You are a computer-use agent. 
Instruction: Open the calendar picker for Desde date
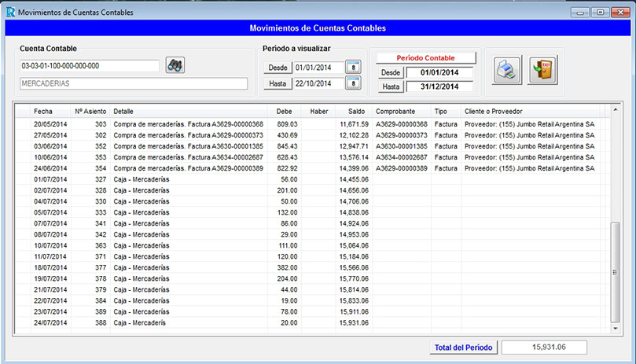(353, 67)
